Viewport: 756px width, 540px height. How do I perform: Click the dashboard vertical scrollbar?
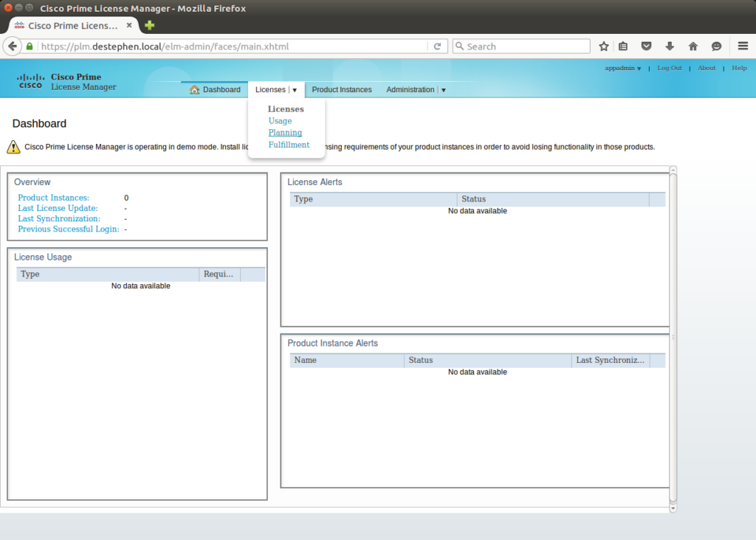pos(673,337)
